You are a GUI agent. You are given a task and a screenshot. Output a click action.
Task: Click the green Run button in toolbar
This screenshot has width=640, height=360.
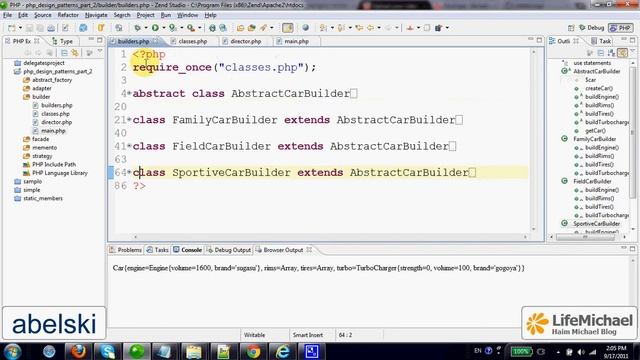(155, 28)
